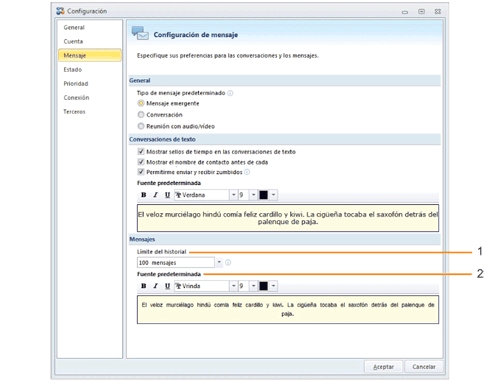Screen dimensions: 500x381
Task: Click black color swatch in Vrinda toolbar
Action: 263,286
